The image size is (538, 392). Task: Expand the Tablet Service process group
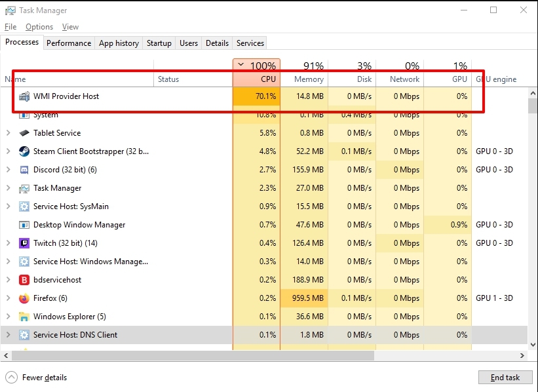point(9,133)
